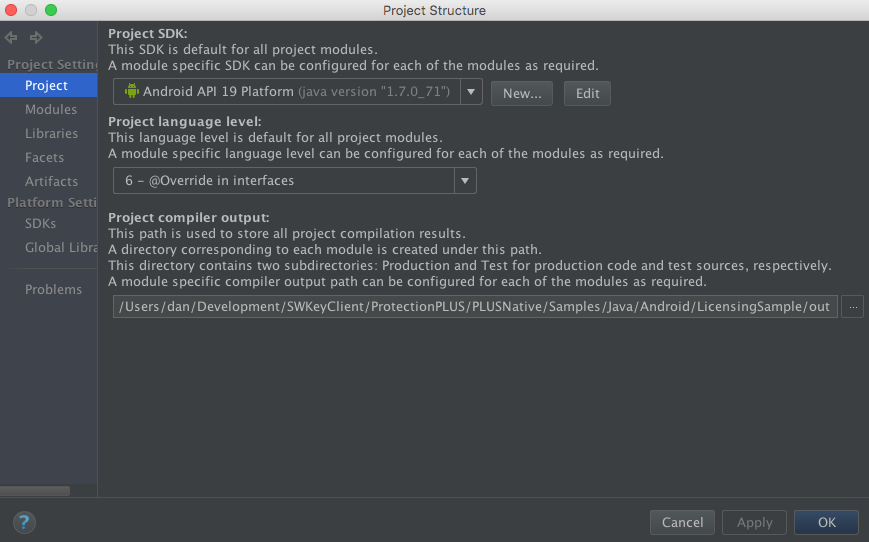Click the Edit SDK button
The height and width of the screenshot is (542, 869).
click(587, 93)
